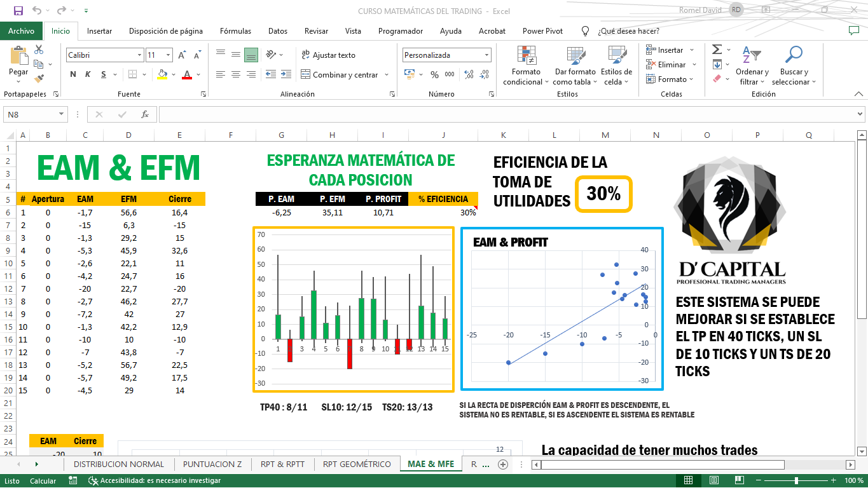Open the cell borders button
Screen dimensions: 868x488
[131, 74]
